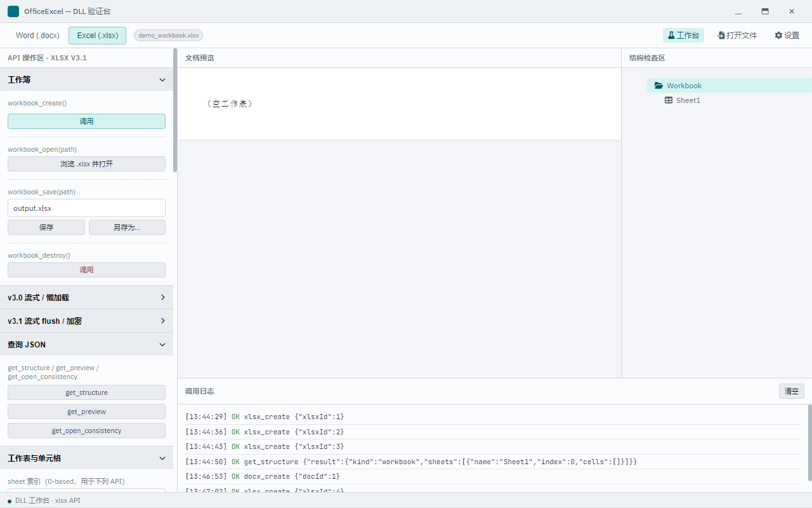Click the 另存为... button

coord(127,227)
